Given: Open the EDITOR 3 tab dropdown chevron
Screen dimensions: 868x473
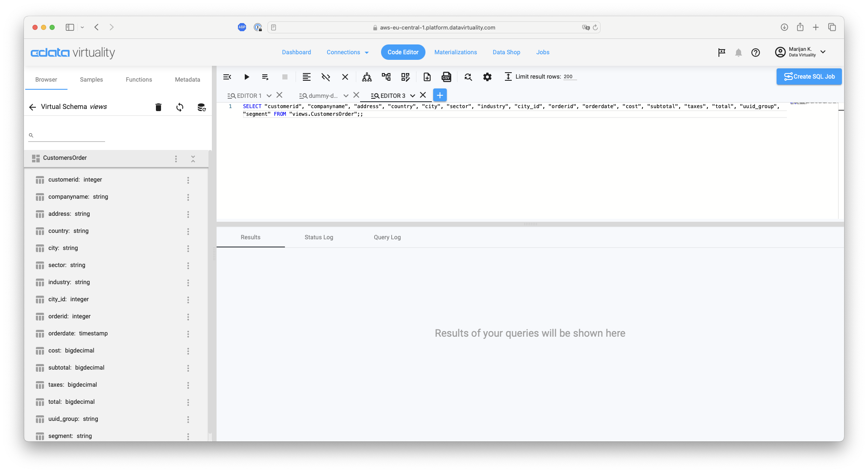Looking at the screenshot, I should pyautogui.click(x=412, y=95).
